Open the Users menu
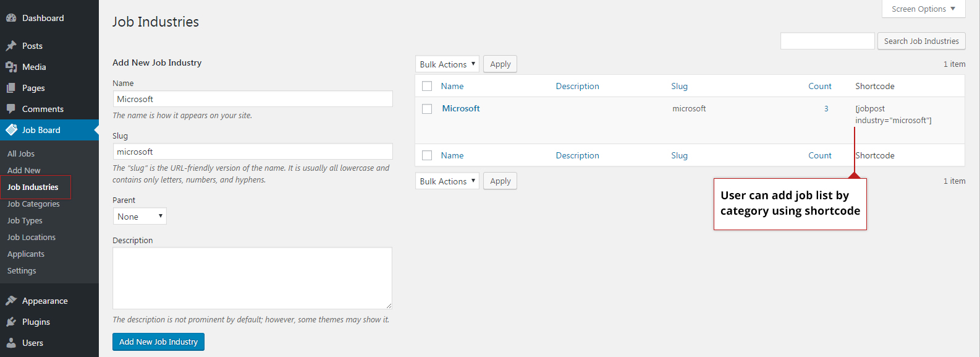Screen dimensions: 980x357 [49, 343]
